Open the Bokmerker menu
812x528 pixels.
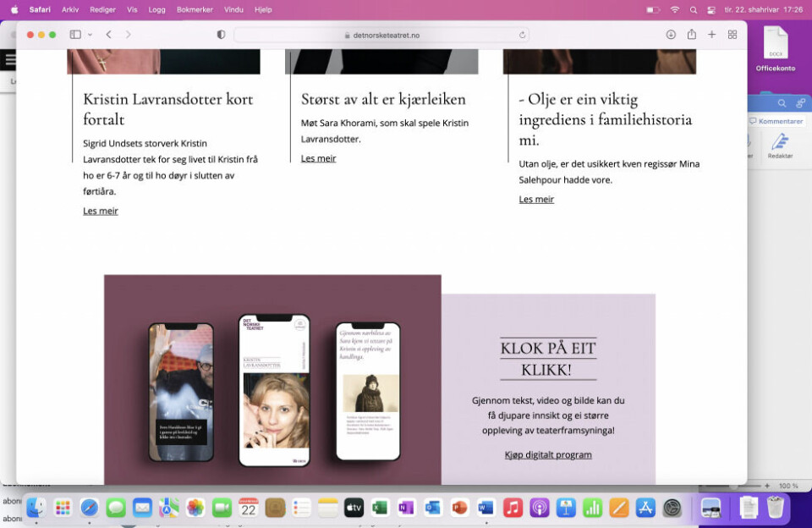tap(195, 9)
